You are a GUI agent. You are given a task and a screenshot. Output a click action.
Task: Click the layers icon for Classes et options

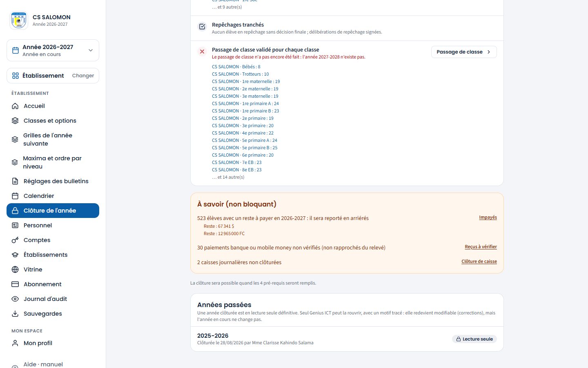(15, 121)
